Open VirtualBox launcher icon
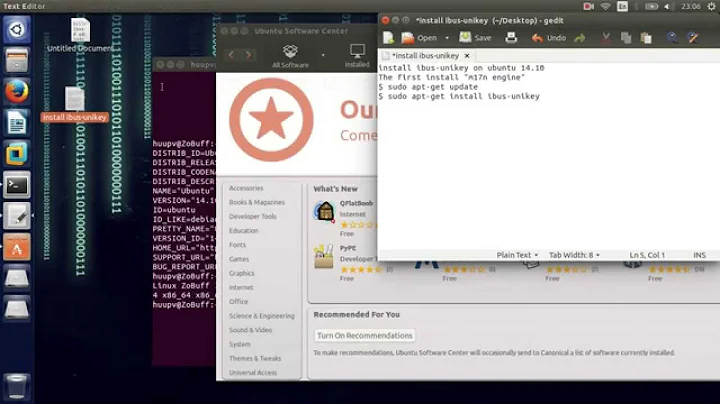The image size is (720, 404). coord(17,154)
